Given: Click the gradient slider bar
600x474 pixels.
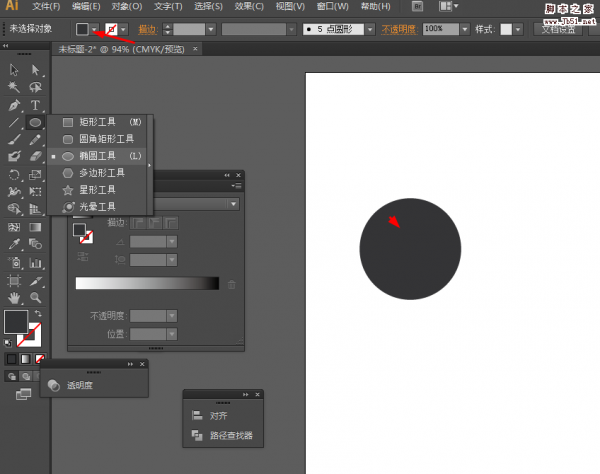Looking at the screenshot, I should point(147,284).
